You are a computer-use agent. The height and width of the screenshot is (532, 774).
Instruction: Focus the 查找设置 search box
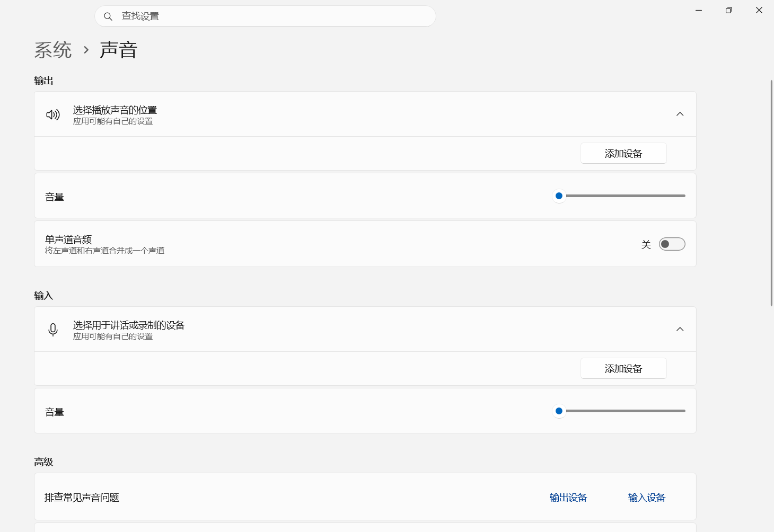pos(265,16)
